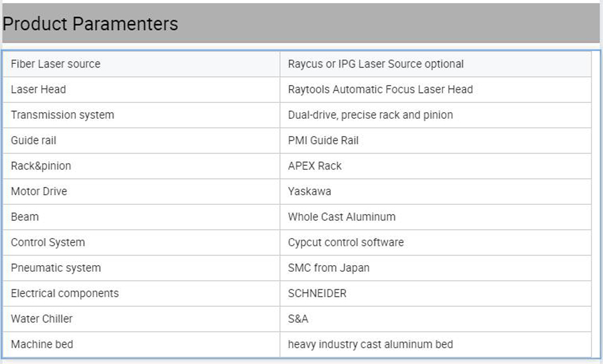Select the 'Electrical components' cell
The image size is (603, 364).
pos(141,293)
